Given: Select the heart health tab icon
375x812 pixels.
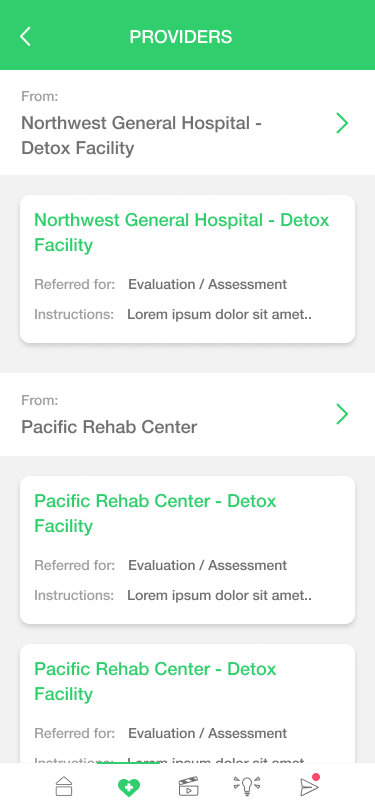Looking at the screenshot, I should [128, 788].
